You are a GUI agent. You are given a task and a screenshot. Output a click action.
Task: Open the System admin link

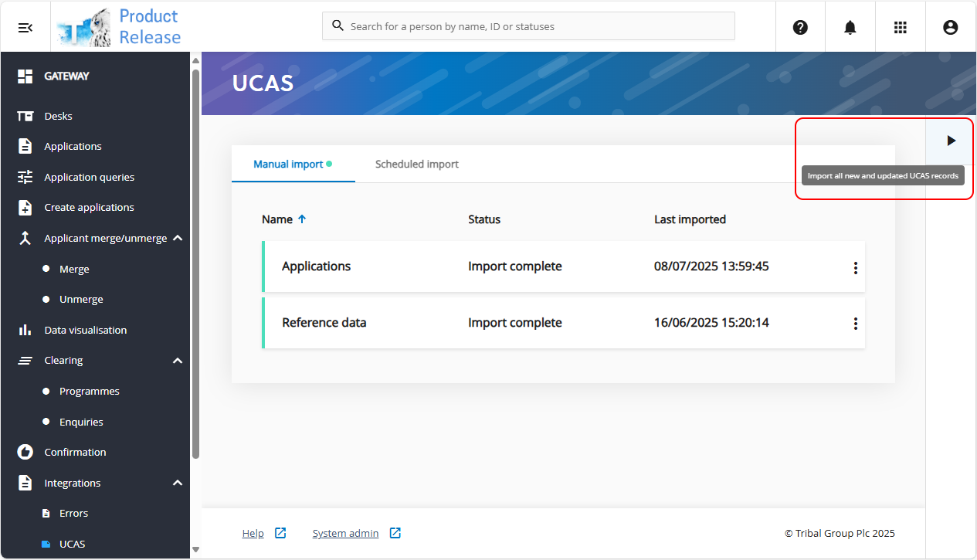coord(345,533)
